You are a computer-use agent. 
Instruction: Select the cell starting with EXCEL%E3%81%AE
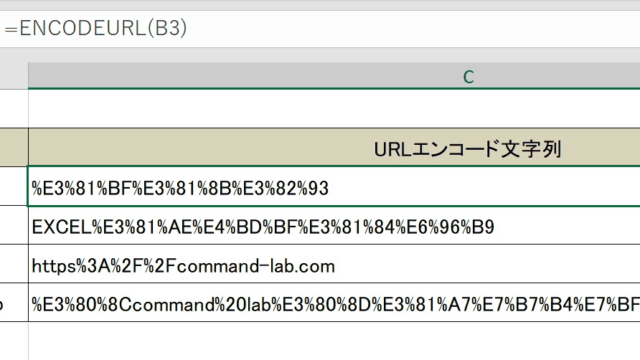[x=334, y=225]
